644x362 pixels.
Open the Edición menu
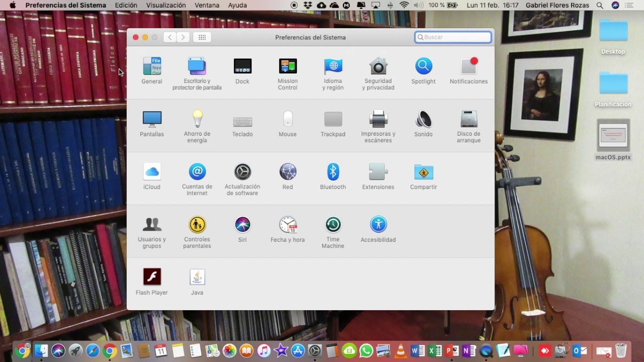(x=126, y=5)
